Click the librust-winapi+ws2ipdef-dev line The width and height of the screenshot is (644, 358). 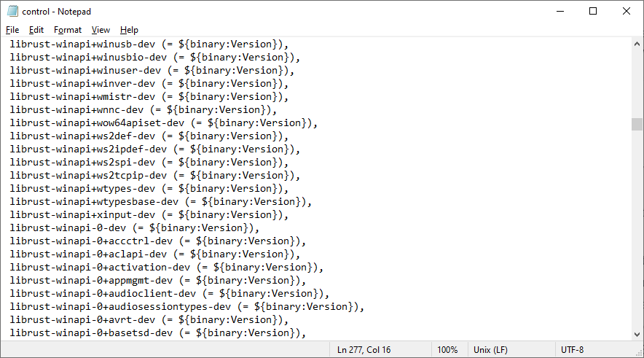155,149
